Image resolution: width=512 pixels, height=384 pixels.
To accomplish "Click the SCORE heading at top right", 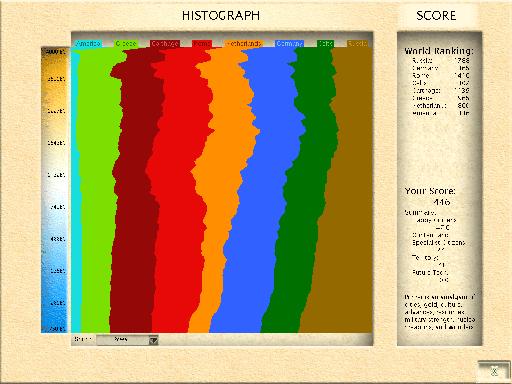I will (x=436, y=16).
